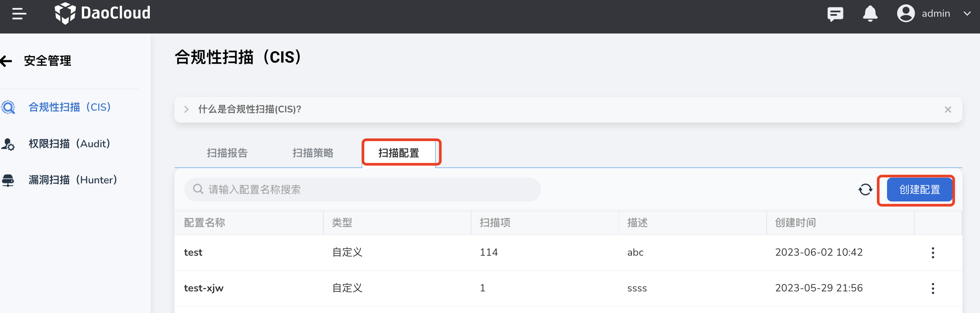Image resolution: width=980 pixels, height=313 pixels.
Task: Click the 权限扫描 (Audit) sidebar icon
Action: 8,144
